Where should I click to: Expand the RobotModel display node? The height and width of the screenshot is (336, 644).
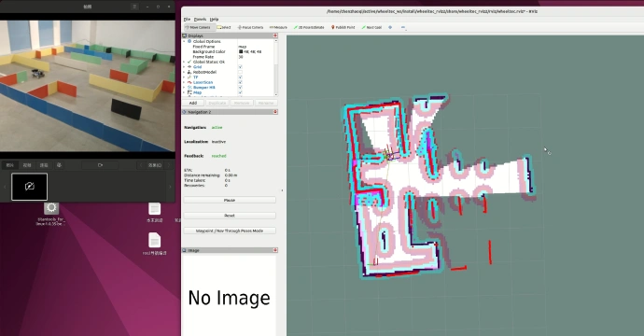184,72
